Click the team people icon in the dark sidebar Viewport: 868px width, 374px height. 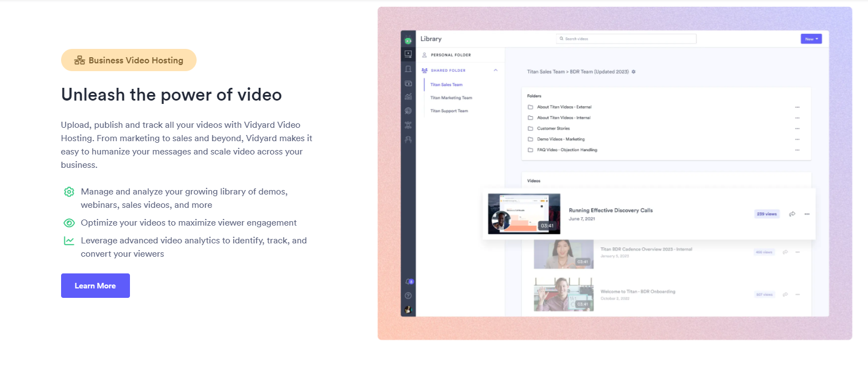point(408,139)
